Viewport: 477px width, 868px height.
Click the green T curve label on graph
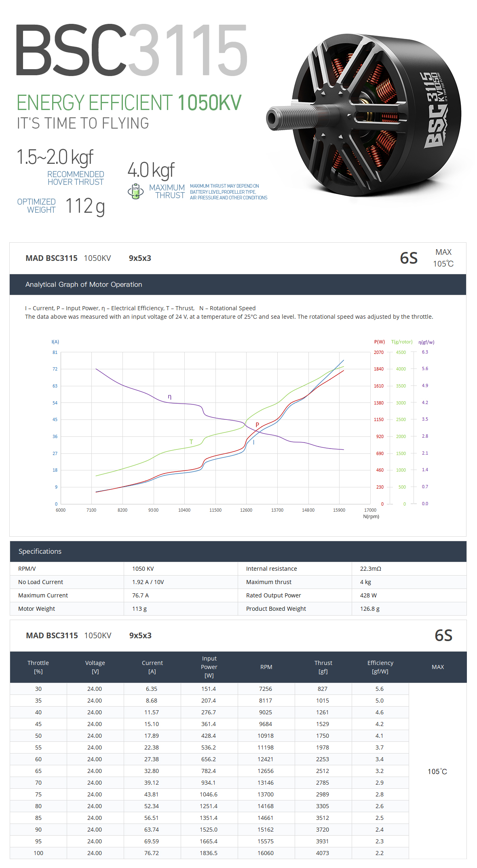tap(191, 442)
